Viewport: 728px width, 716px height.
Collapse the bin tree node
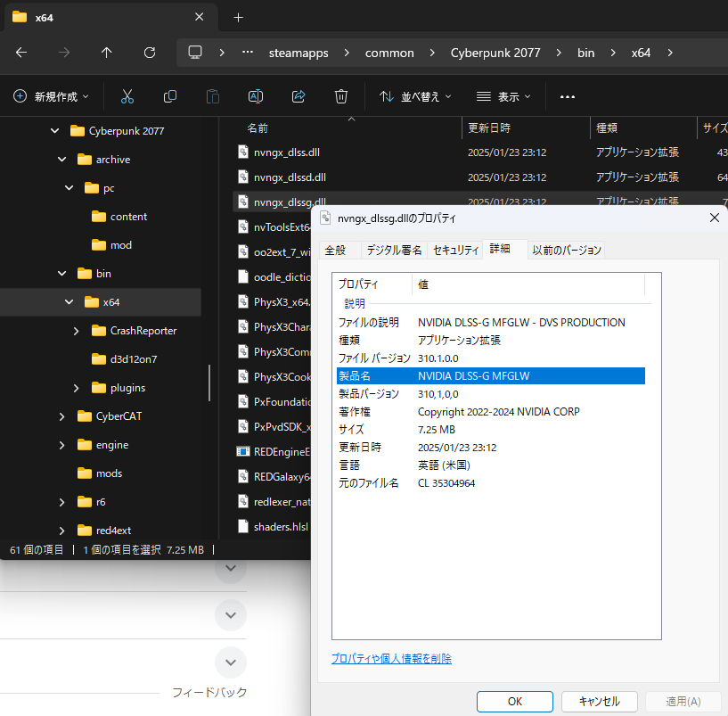[x=61, y=273]
